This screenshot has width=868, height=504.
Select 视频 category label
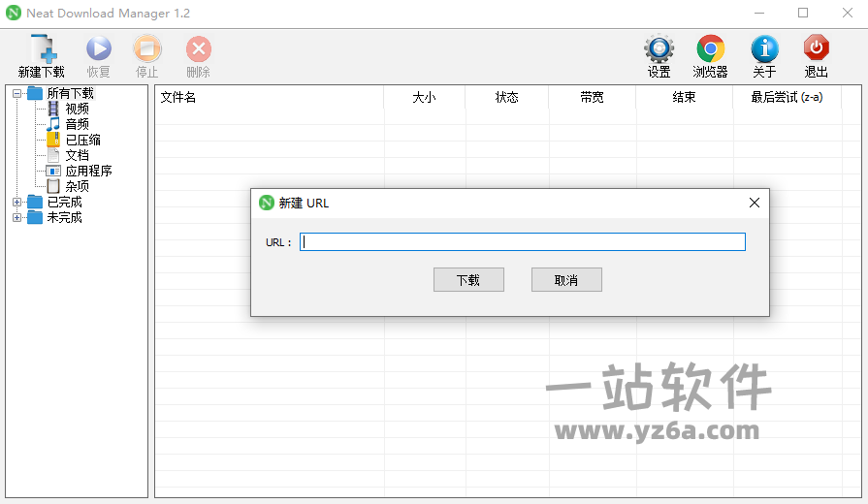point(77,109)
